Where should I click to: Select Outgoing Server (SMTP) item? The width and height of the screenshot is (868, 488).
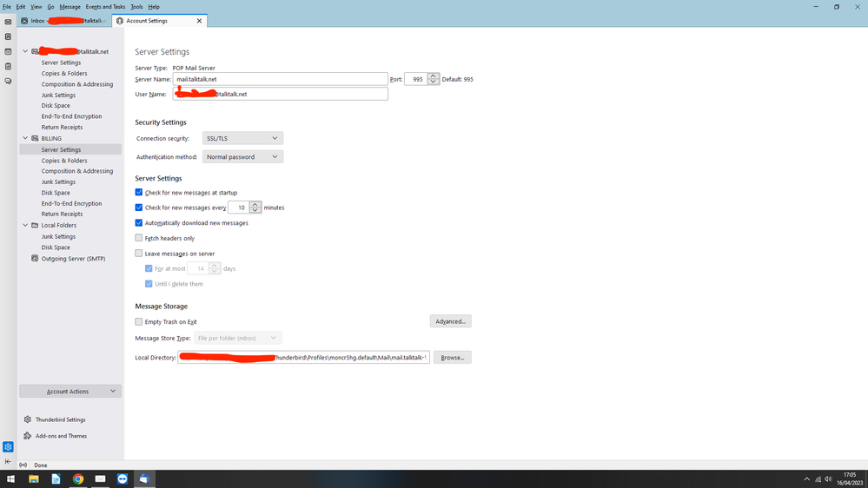pos(73,259)
